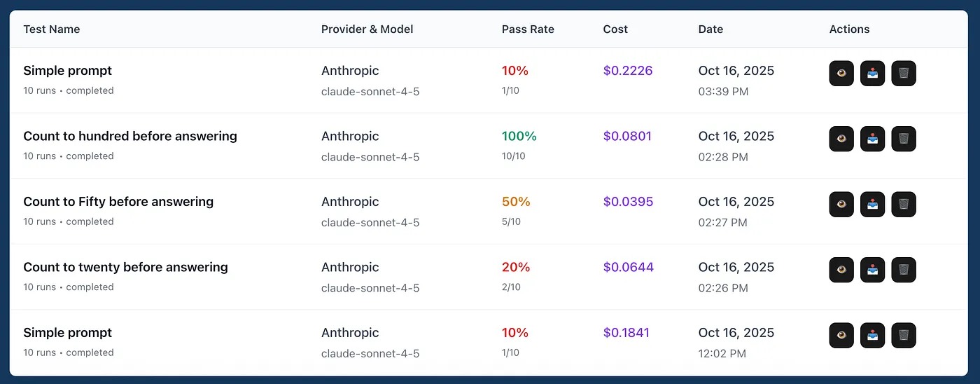This screenshot has width=980, height=384.
Task: Click the Pass Rate column header
Action: 528,29
